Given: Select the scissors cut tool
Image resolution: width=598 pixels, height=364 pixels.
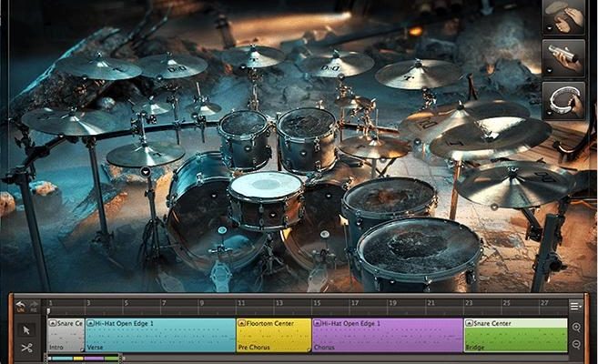Looking at the screenshot, I should click(26, 348).
